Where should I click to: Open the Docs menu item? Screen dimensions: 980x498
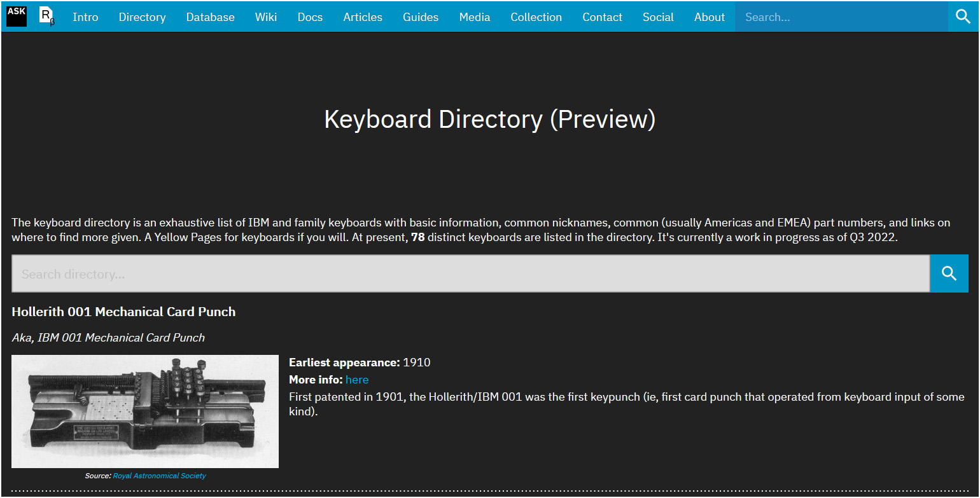[310, 17]
